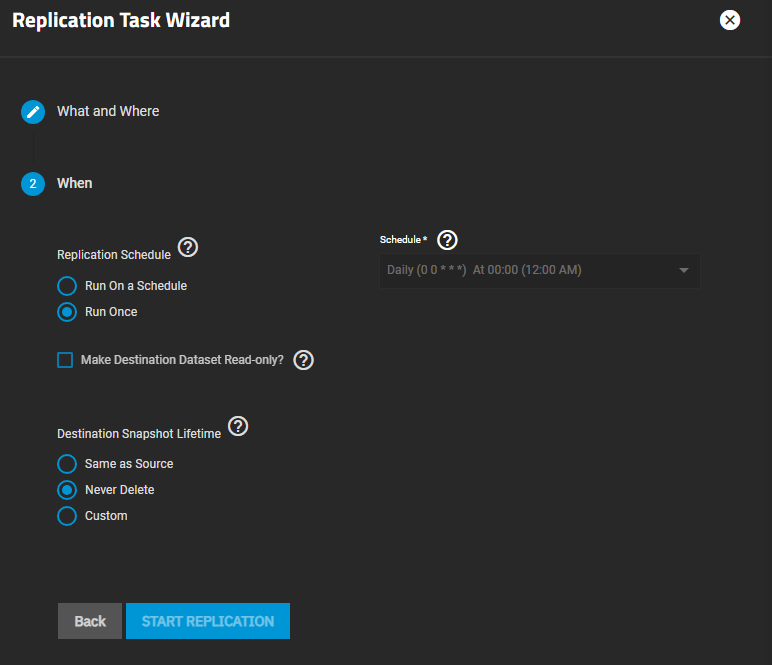Click the Schedule * field label
Image resolution: width=772 pixels, height=665 pixels.
coord(403,240)
